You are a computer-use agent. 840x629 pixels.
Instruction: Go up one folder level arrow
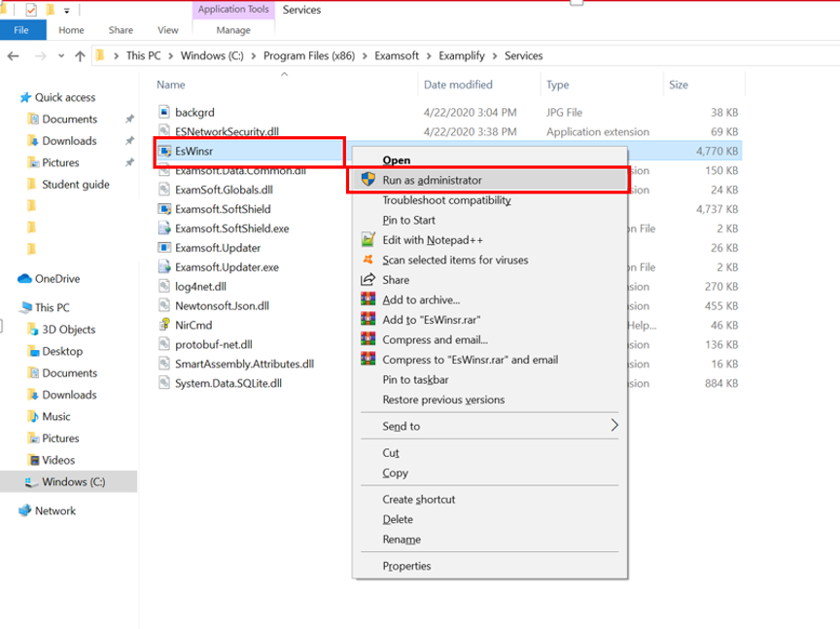[80, 55]
